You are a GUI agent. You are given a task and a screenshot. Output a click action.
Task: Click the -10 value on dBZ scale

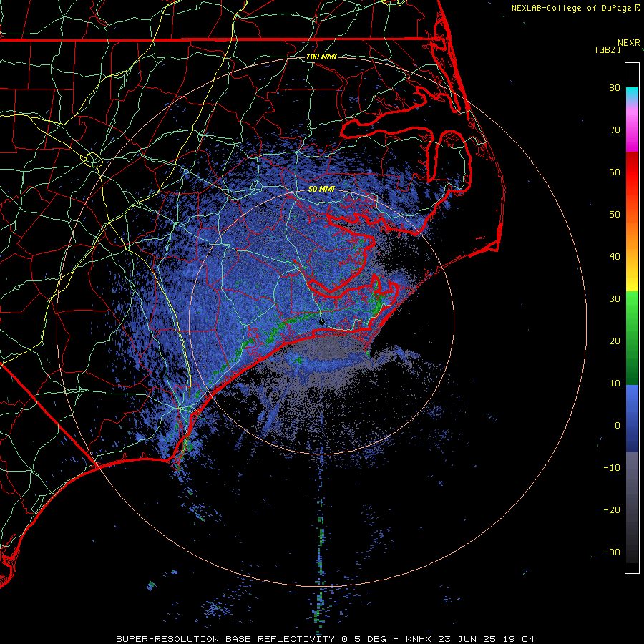click(612, 468)
